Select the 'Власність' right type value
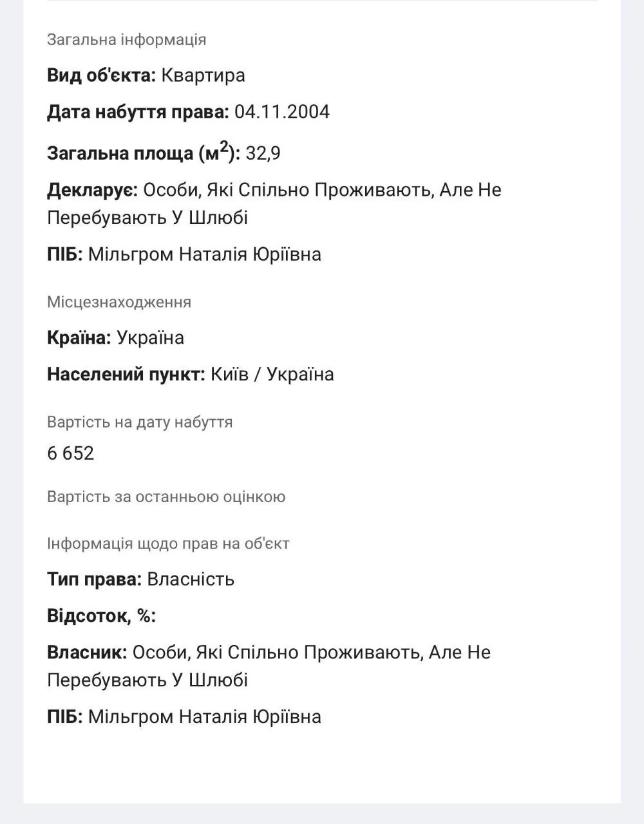 pos(191,579)
